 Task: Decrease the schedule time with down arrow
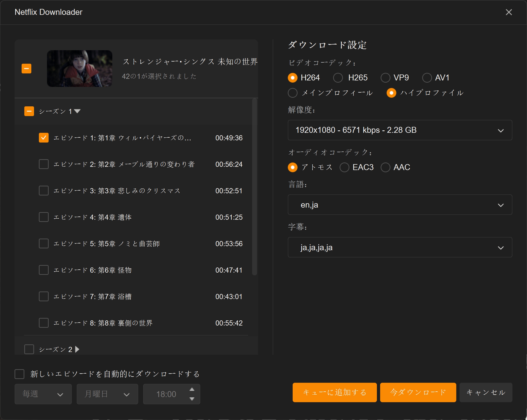(192, 399)
